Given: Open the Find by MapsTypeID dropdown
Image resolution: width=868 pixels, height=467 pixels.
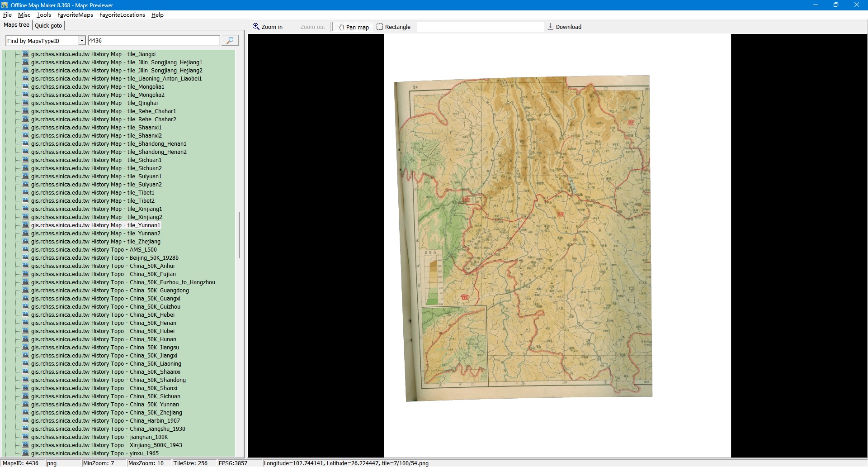Looking at the screenshot, I should tap(82, 41).
